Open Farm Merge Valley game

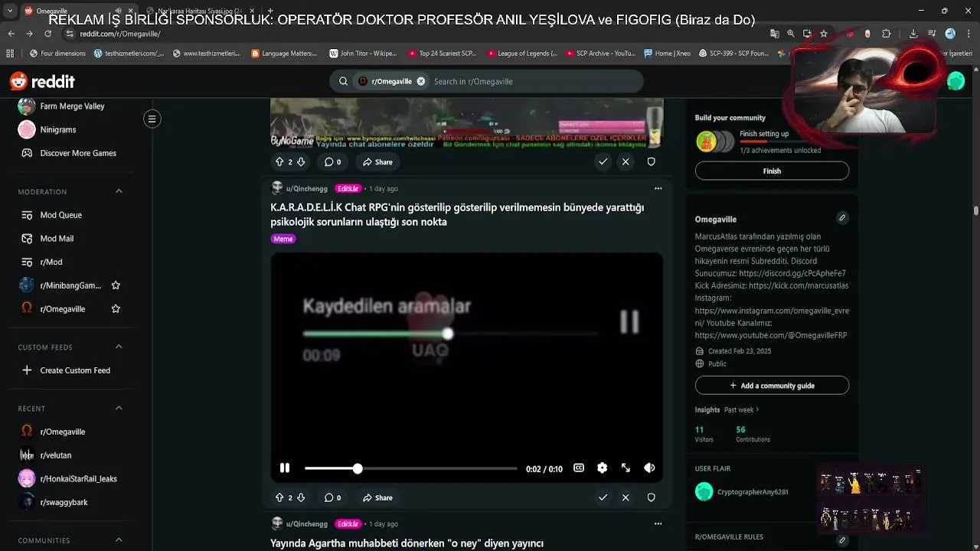[x=72, y=106]
